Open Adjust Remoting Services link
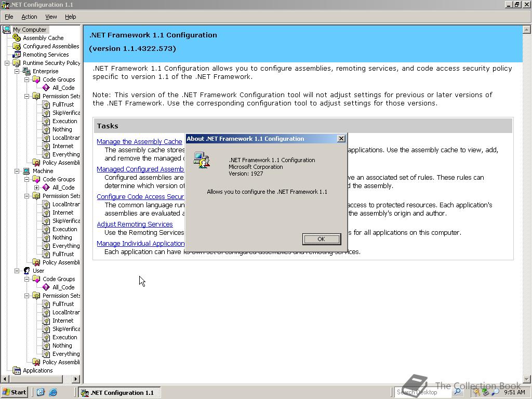Viewport: 532px width, 399px height. click(x=135, y=224)
